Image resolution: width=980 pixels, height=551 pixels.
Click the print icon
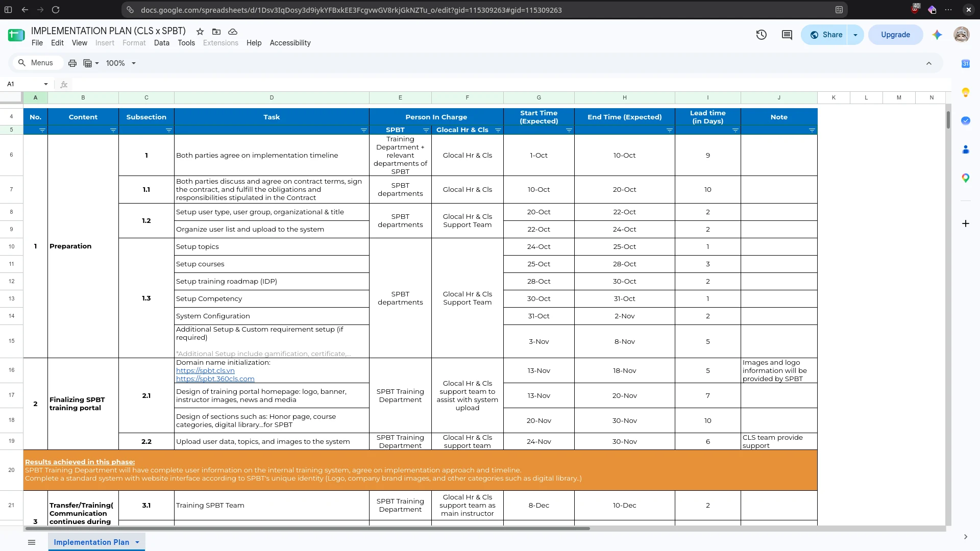72,63
